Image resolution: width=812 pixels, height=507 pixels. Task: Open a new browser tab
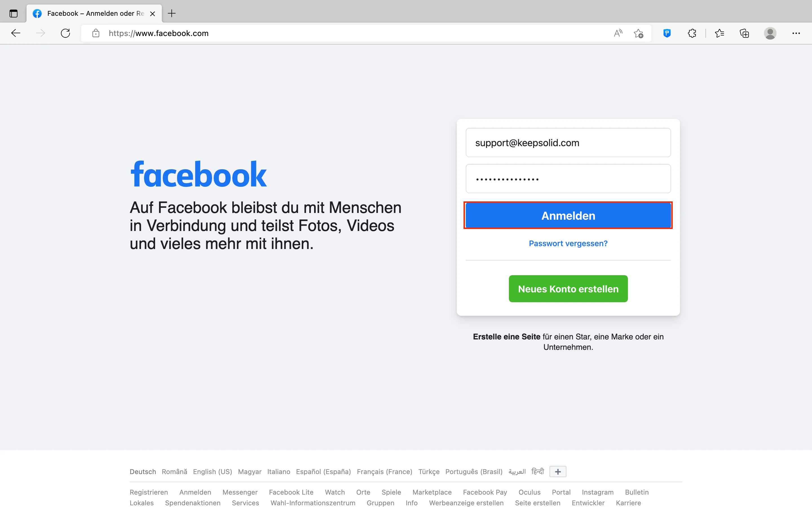[x=172, y=14]
